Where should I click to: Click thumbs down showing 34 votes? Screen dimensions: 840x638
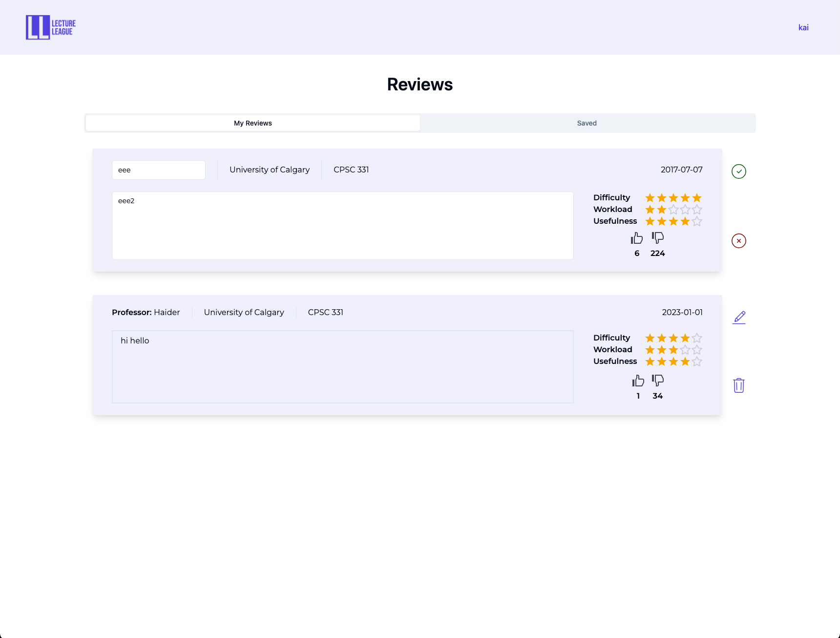coord(658,381)
